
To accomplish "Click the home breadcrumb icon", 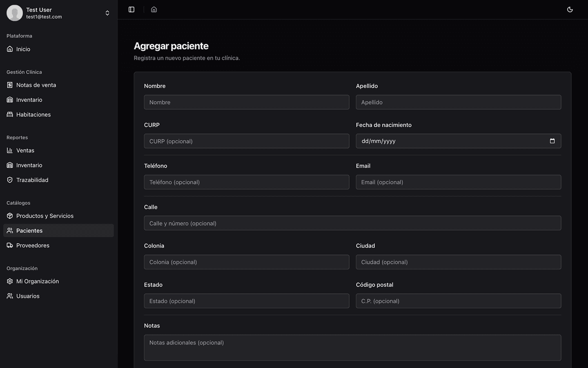I will 154,9.
